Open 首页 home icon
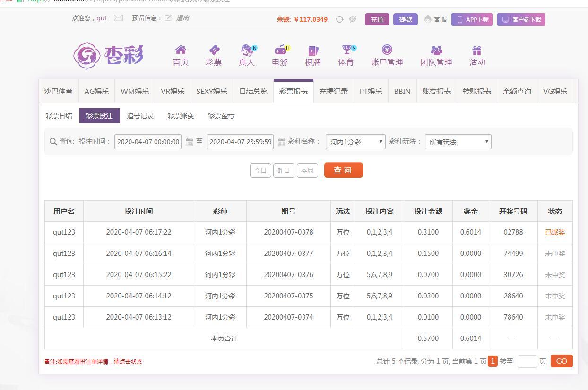This screenshot has height=390, width=588. (x=181, y=55)
